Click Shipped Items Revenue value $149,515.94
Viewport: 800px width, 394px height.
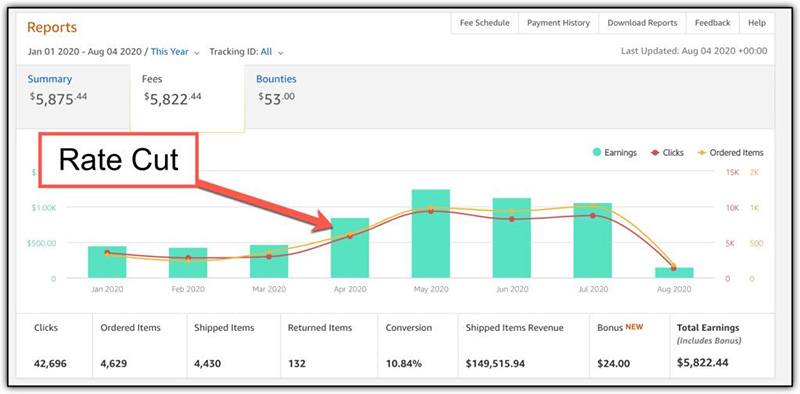coord(495,364)
